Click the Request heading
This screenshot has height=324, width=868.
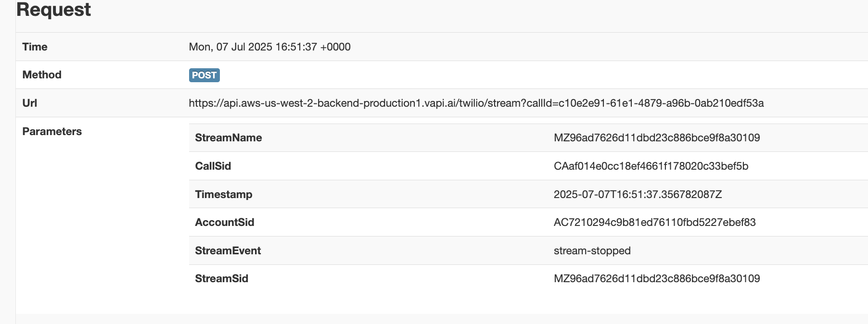pos(53,10)
